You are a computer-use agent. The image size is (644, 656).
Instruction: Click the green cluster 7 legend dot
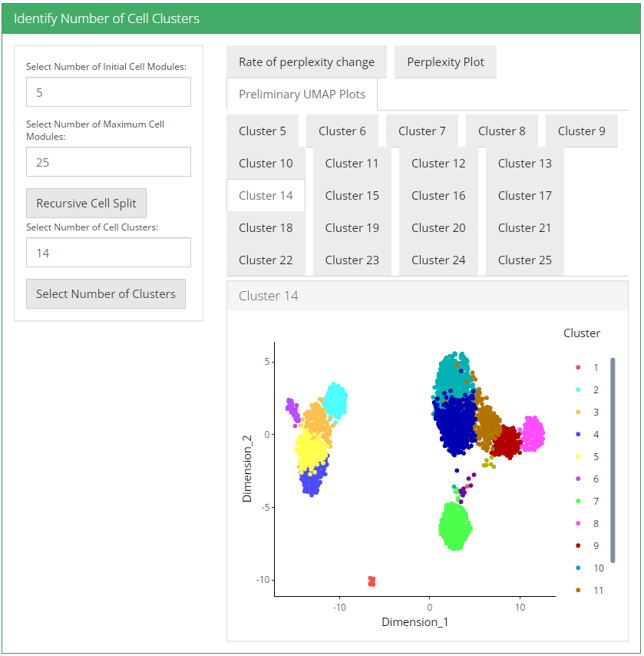[576, 502]
